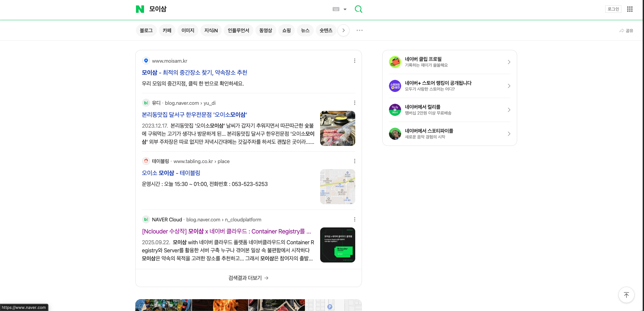Open 모이삼 - 최적의 중간장소 찾기 result title
Screen dimensions: 644x311
tap(194, 72)
